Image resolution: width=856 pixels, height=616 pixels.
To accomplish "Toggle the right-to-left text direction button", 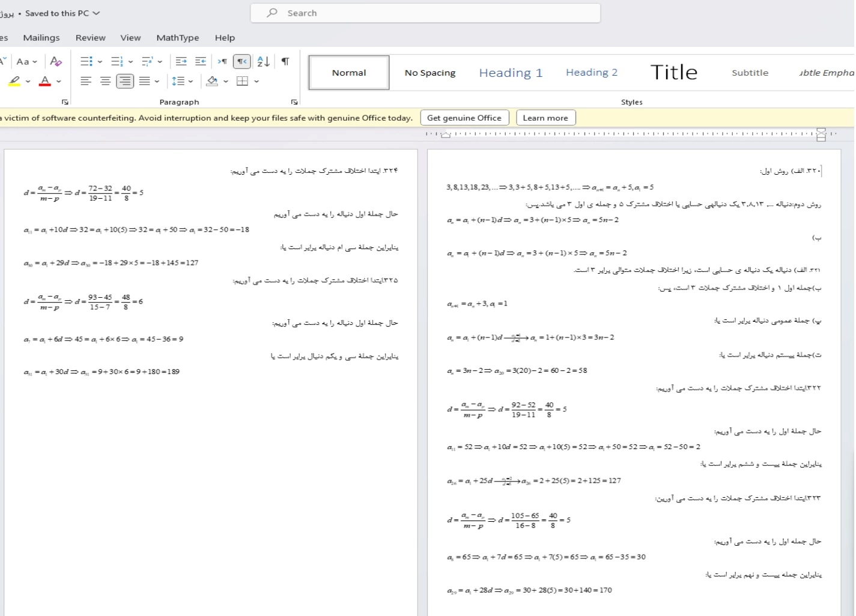I will pyautogui.click(x=241, y=62).
